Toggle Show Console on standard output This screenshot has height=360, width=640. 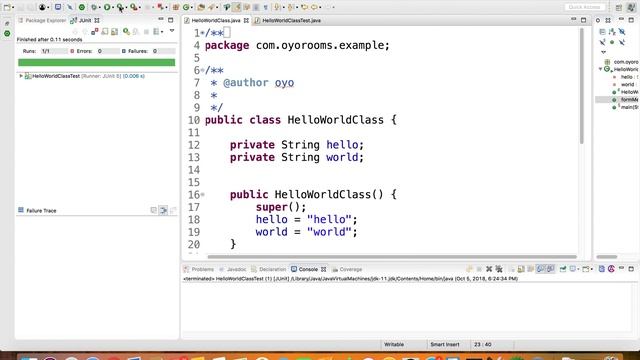coord(540,269)
